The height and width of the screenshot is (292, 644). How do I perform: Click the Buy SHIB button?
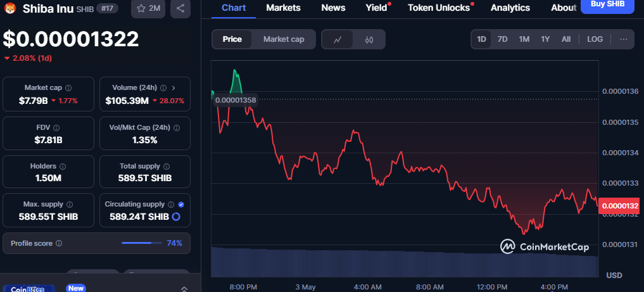(x=607, y=5)
